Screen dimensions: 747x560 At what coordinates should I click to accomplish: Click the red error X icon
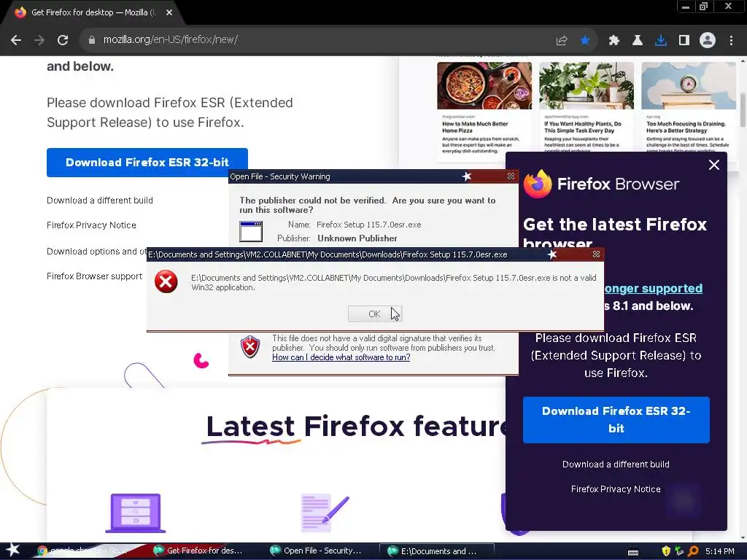166,281
